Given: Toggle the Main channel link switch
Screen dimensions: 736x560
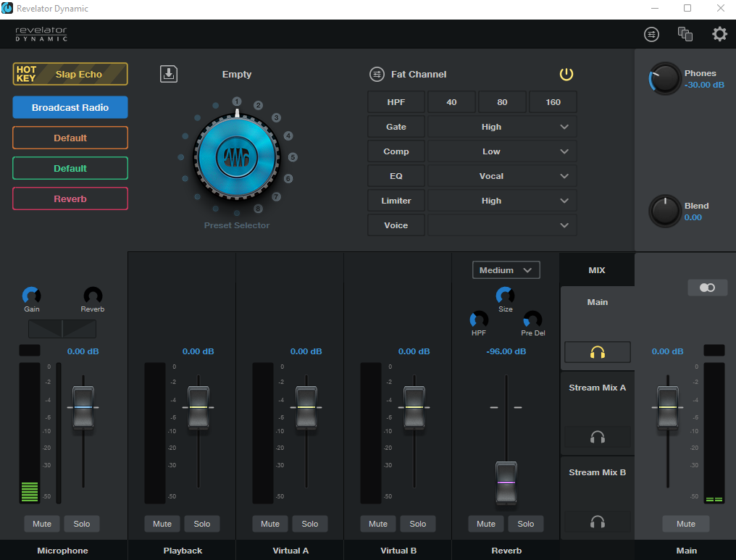Looking at the screenshot, I should [707, 288].
